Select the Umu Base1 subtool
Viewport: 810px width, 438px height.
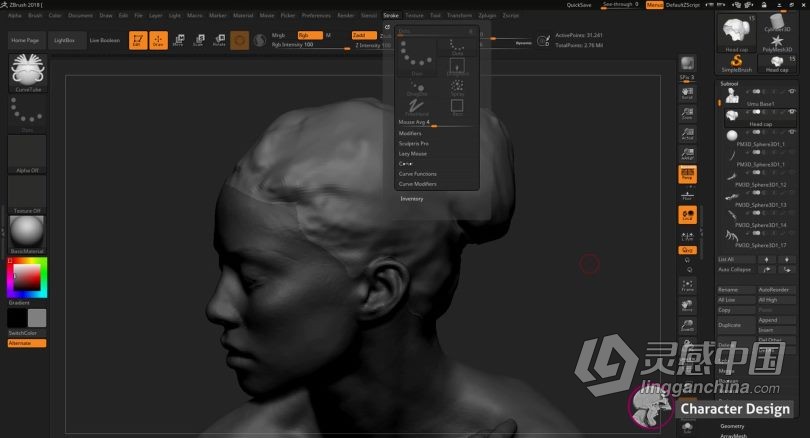point(758,97)
